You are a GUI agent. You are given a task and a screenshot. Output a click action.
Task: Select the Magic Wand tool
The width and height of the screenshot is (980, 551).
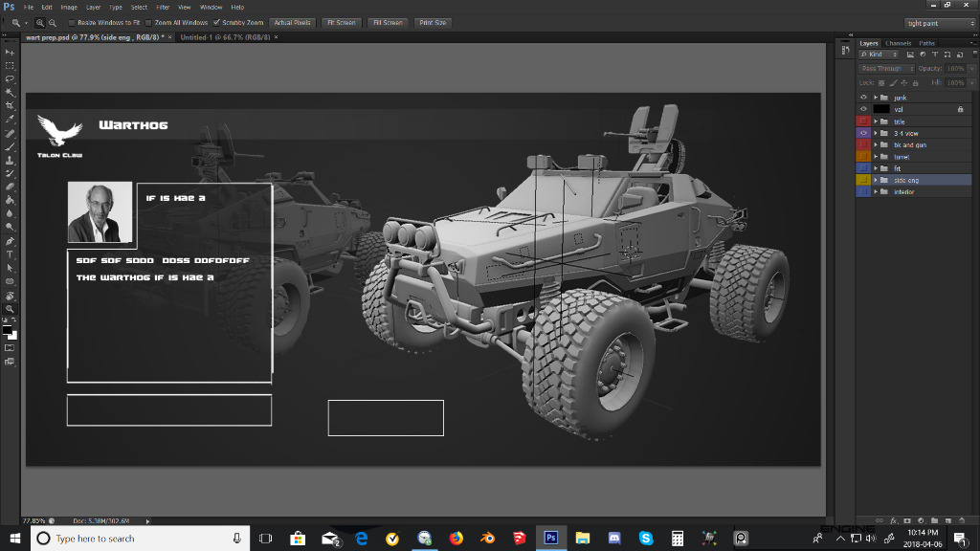click(10, 93)
